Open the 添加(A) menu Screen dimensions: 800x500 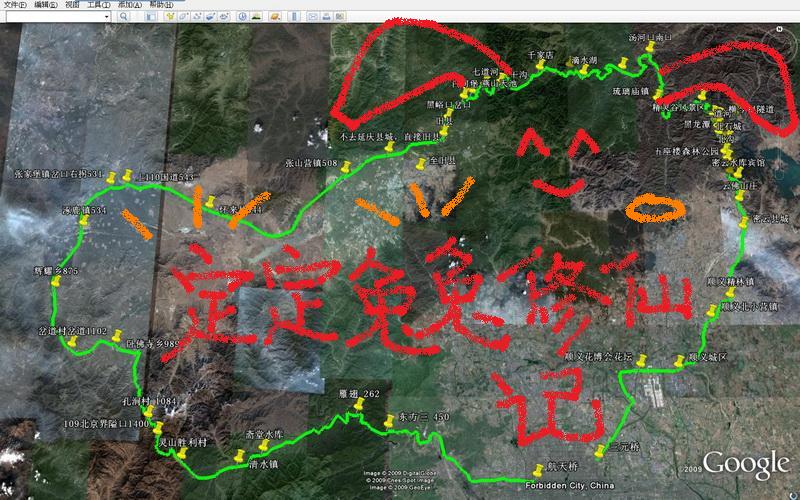(x=130, y=5)
